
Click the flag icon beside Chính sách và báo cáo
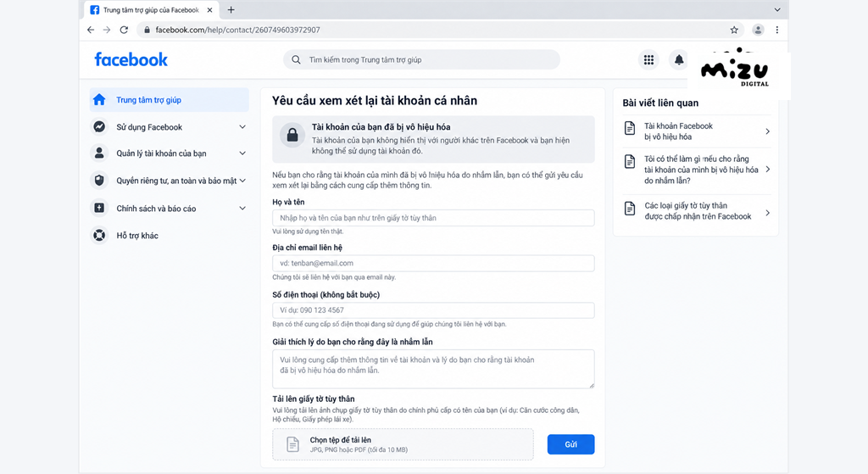(x=99, y=209)
